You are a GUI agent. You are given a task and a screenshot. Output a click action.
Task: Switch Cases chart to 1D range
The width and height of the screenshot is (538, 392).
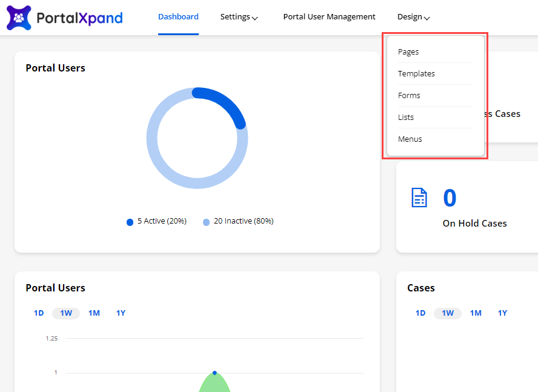point(420,313)
